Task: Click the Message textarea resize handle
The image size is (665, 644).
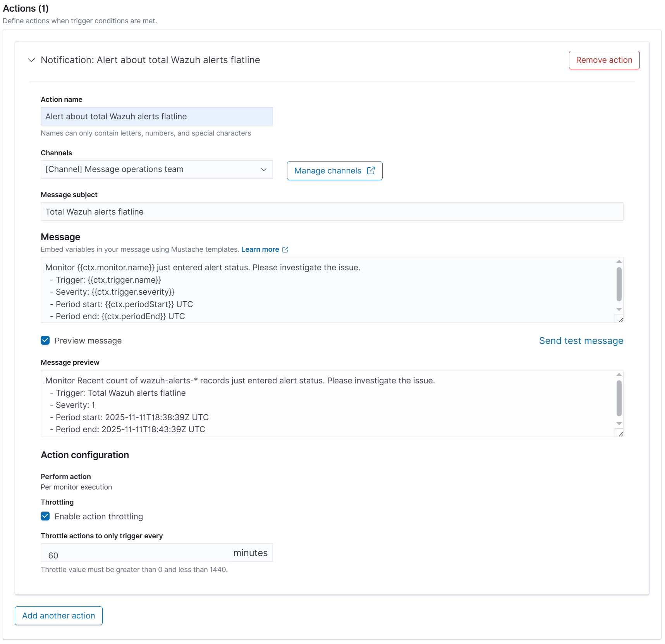Action: pos(620,320)
